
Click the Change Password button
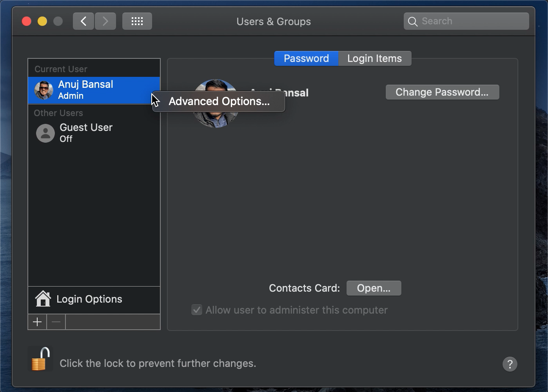pos(442,92)
